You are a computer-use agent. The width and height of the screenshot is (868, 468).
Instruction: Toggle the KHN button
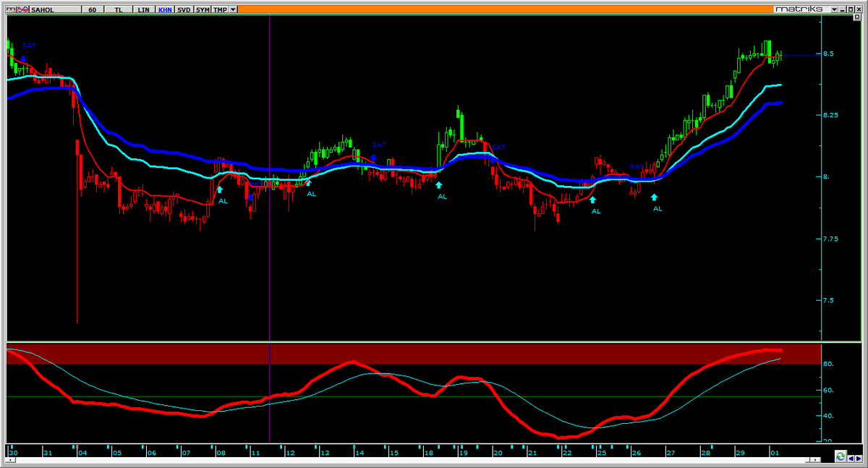(x=165, y=9)
